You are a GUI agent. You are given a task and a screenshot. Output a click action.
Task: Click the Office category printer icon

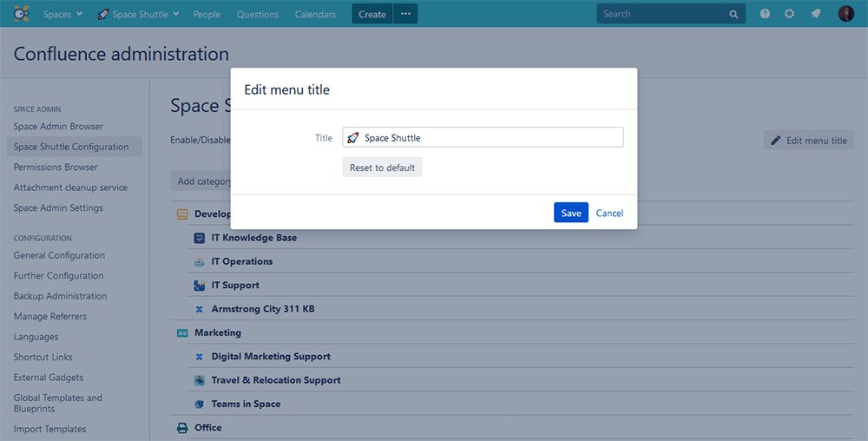coord(182,428)
